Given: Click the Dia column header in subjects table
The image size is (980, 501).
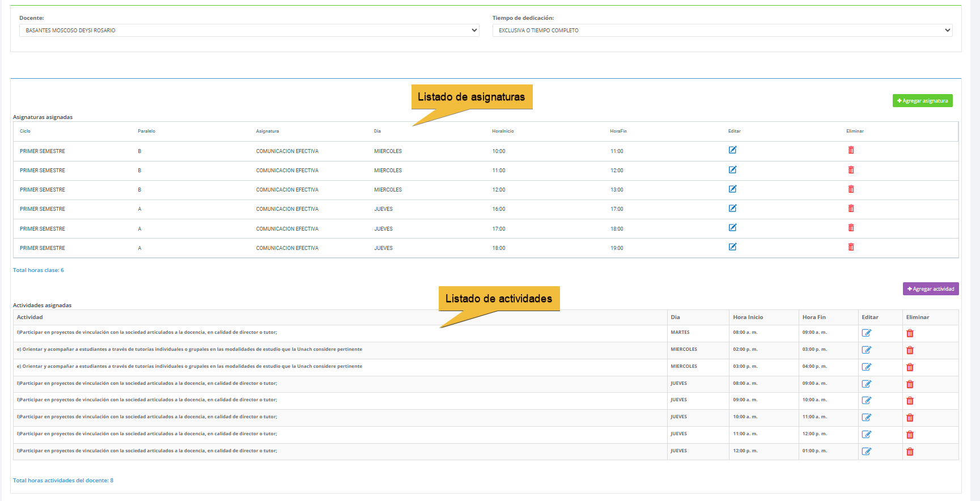Looking at the screenshot, I should click(377, 131).
